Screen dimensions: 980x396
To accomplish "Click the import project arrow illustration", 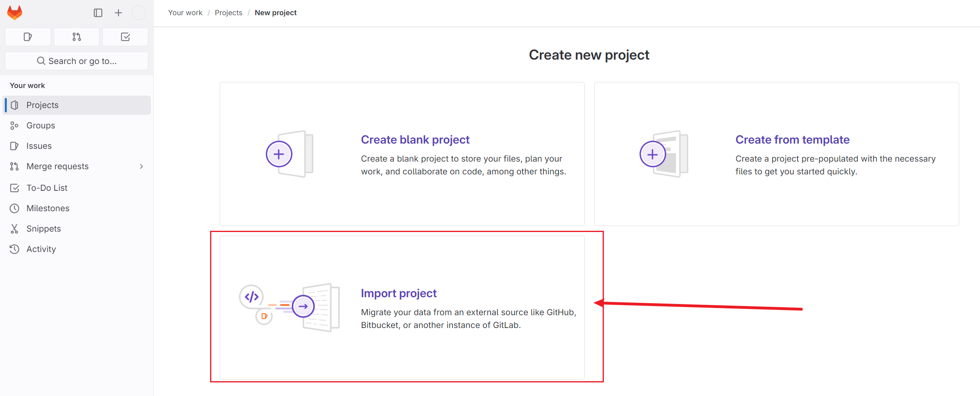I will tap(303, 307).
